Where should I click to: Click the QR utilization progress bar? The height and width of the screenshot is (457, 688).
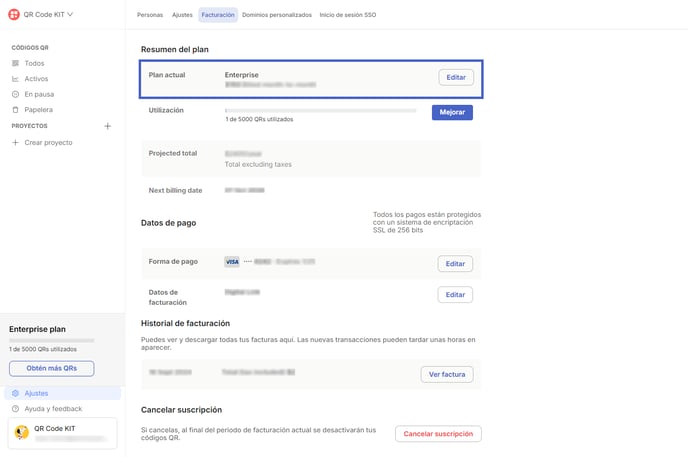coord(320,110)
